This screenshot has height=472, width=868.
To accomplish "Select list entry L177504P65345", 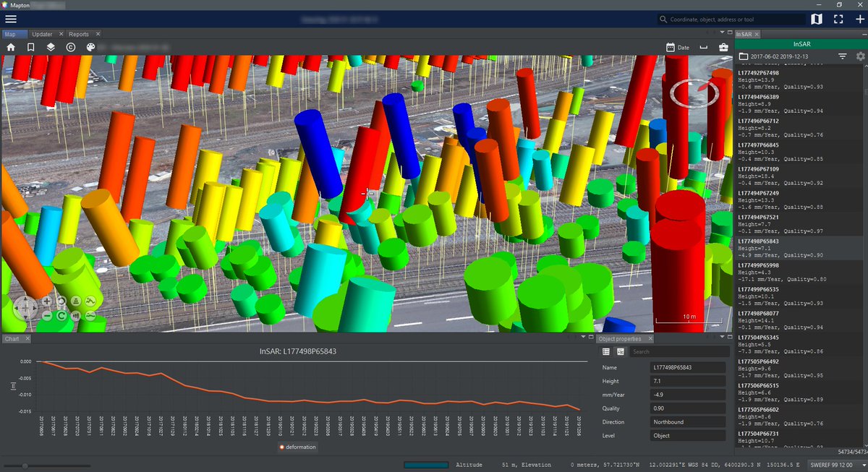I will [798, 345].
